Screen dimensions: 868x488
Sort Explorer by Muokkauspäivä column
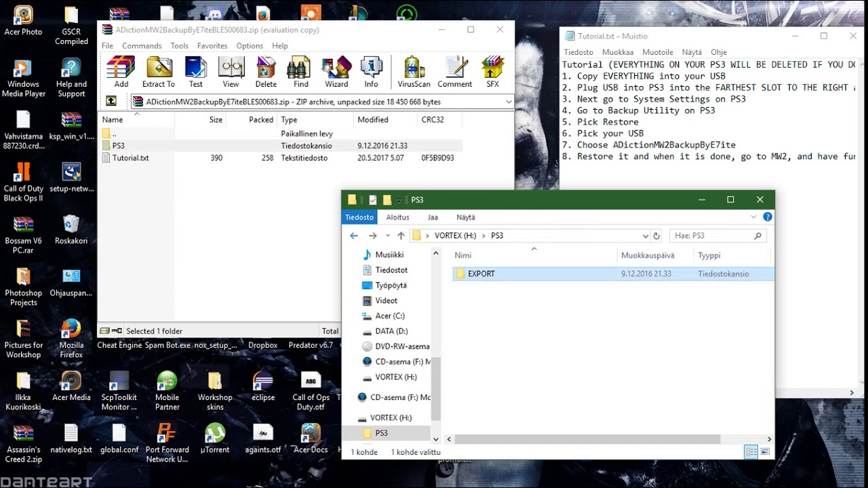pyautogui.click(x=655, y=256)
